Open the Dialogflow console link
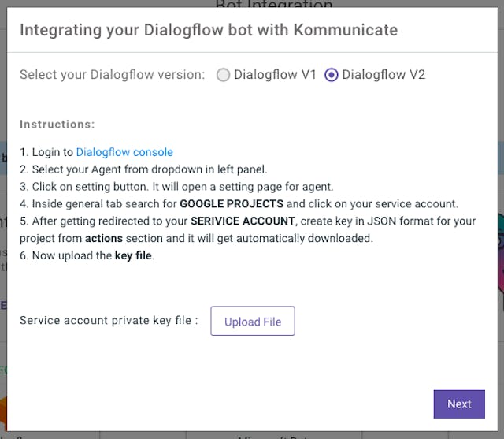Screen dimensions: 504x439 click(124, 152)
